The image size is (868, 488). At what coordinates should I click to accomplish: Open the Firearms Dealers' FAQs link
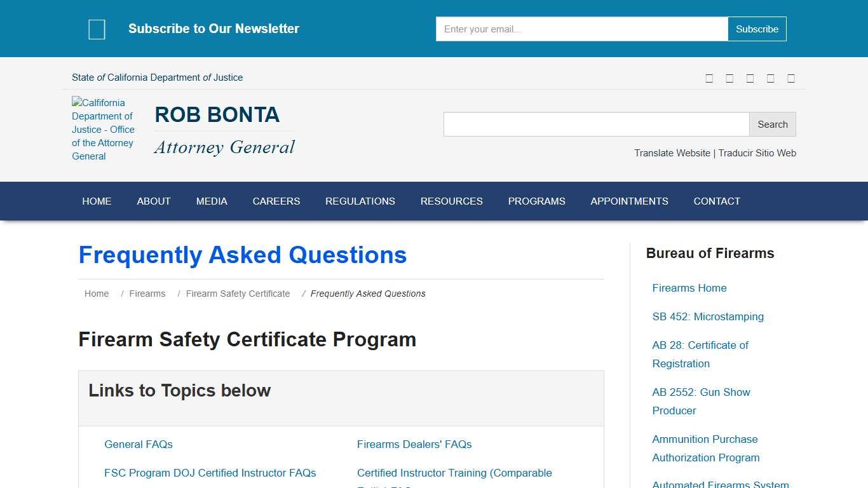click(414, 444)
